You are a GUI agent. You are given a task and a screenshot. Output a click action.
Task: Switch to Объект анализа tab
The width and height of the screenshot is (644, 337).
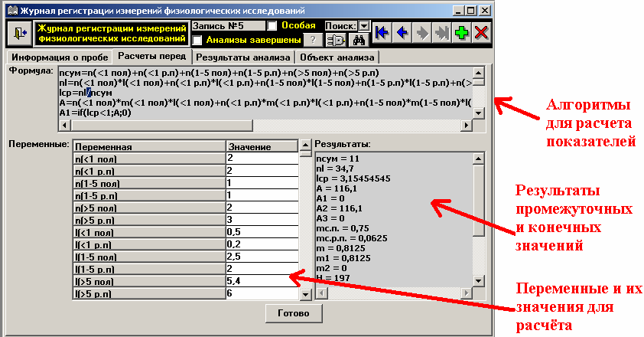337,57
